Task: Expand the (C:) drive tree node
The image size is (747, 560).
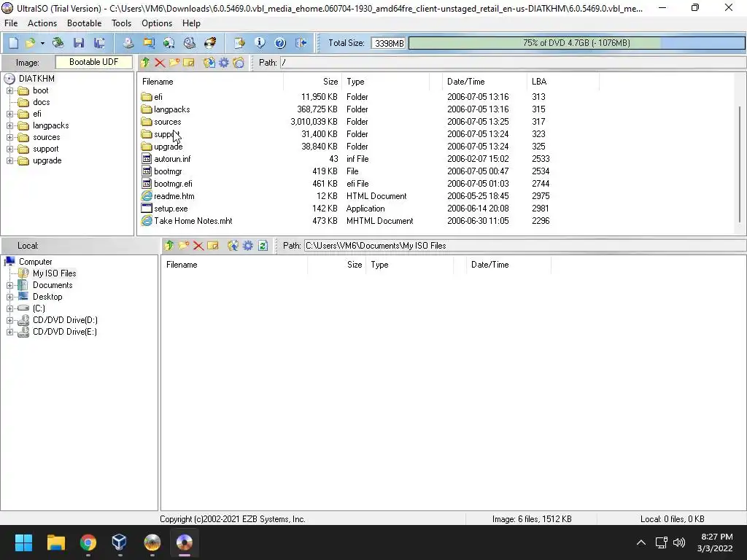Action: [9, 308]
